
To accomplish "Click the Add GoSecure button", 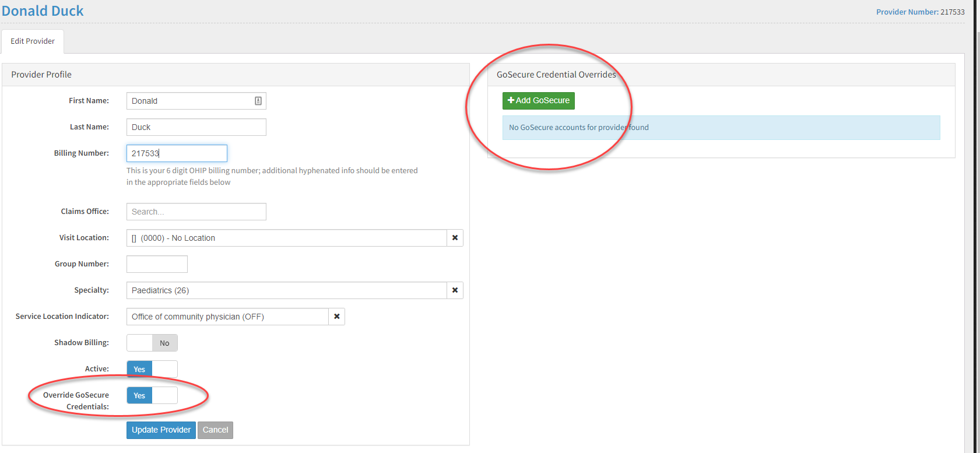I will 539,101.
